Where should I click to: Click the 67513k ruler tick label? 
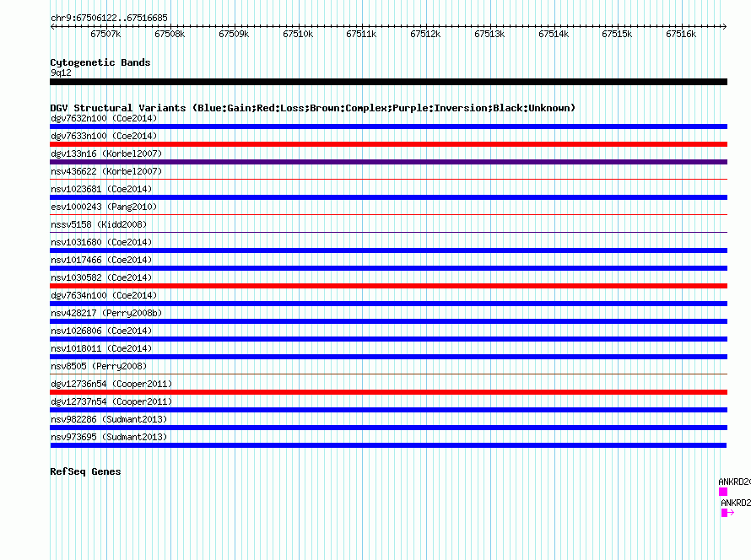(x=489, y=34)
